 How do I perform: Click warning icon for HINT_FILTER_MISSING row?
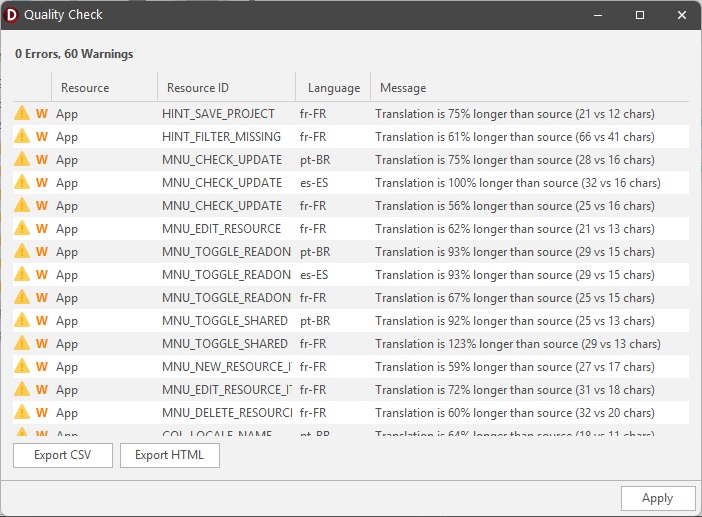(x=22, y=136)
